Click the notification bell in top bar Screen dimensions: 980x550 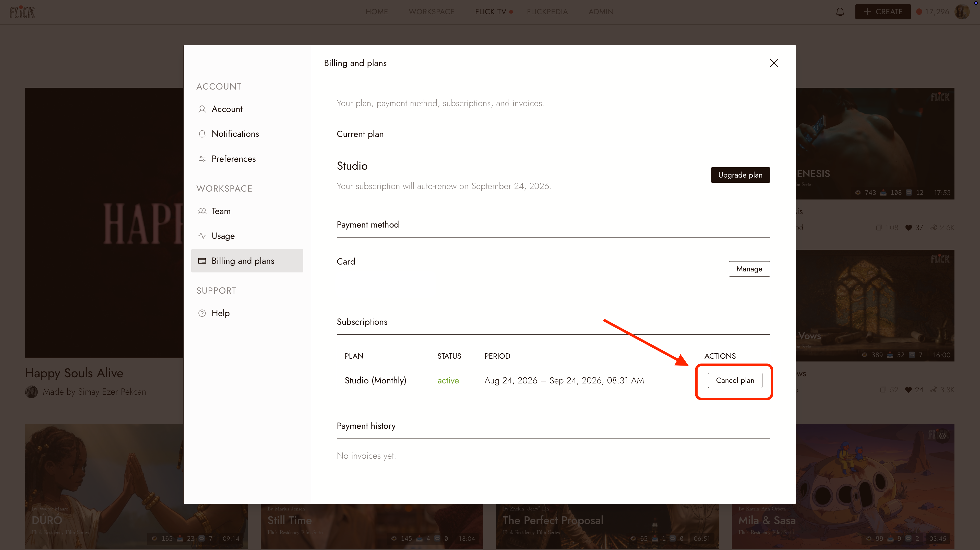tap(840, 12)
